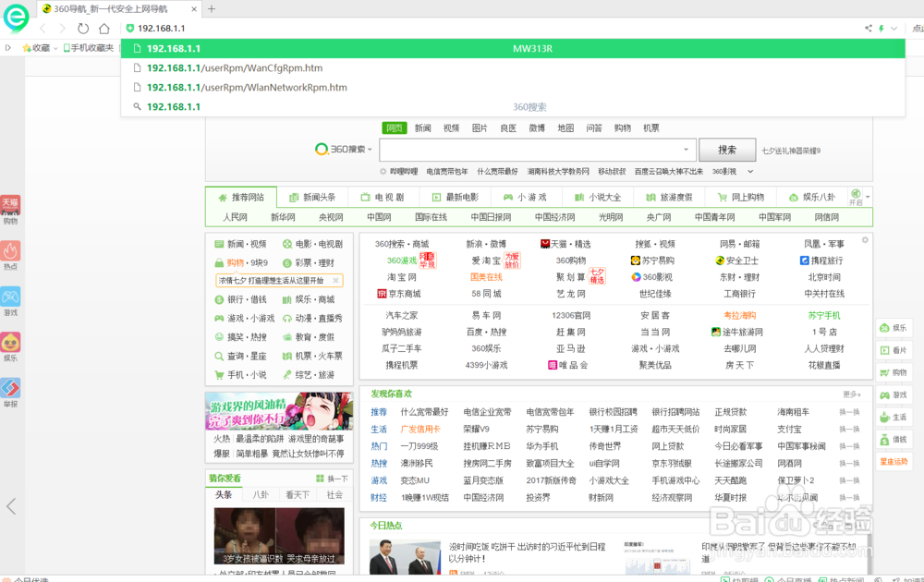Select the 地图 search tab
The height and width of the screenshot is (582, 924).
tap(565, 127)
